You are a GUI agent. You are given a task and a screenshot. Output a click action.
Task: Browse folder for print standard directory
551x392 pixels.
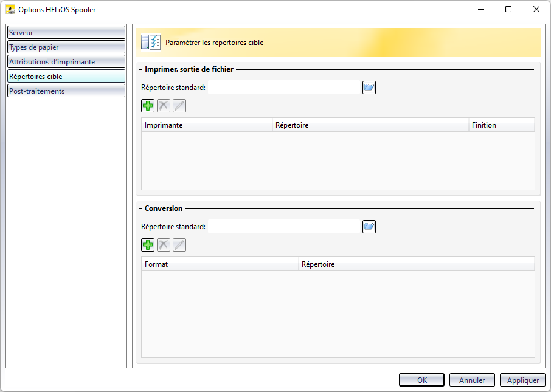tap(369, 88)
